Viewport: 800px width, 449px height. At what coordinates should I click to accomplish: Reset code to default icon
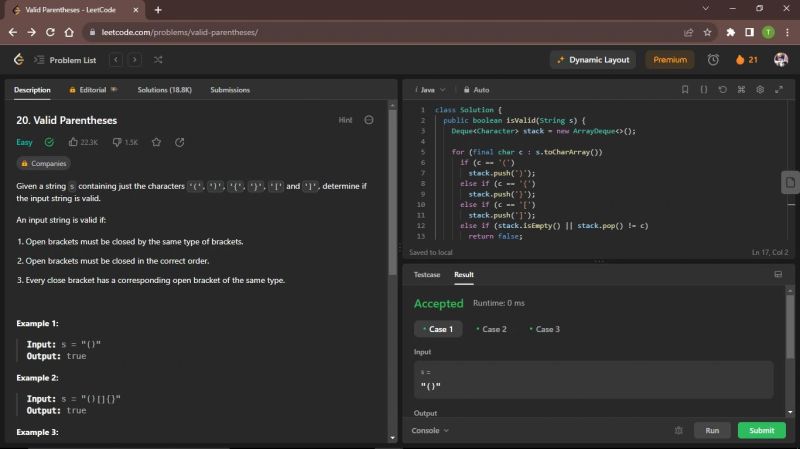pyautogui.click(x=723, y=90)
